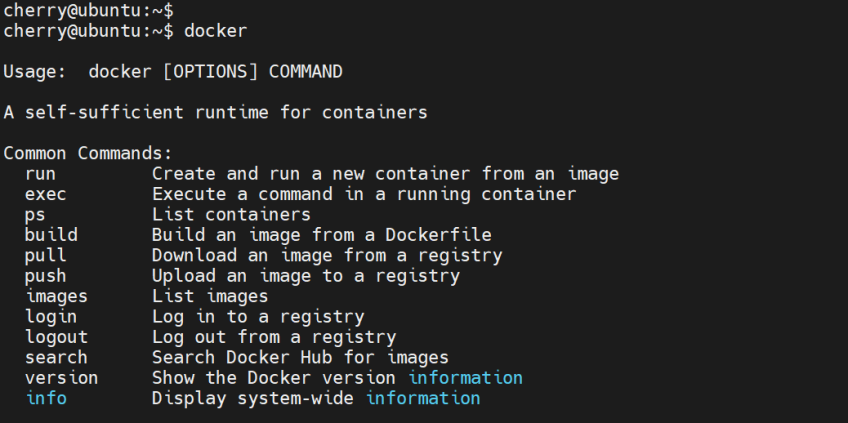Click the 'pull' command name

[45, 255]
